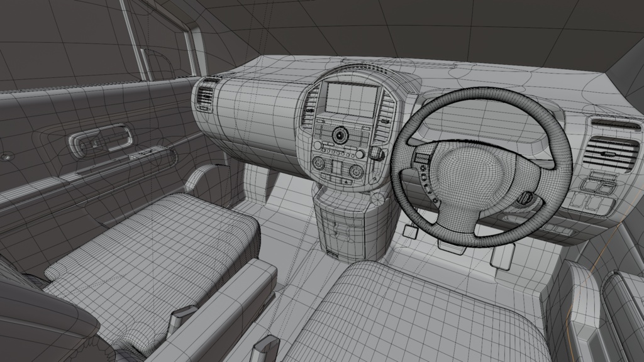Select the passenger-side dashboard air vent
The width and height of the screenshot is (644, 362).
tap(206, 96)
